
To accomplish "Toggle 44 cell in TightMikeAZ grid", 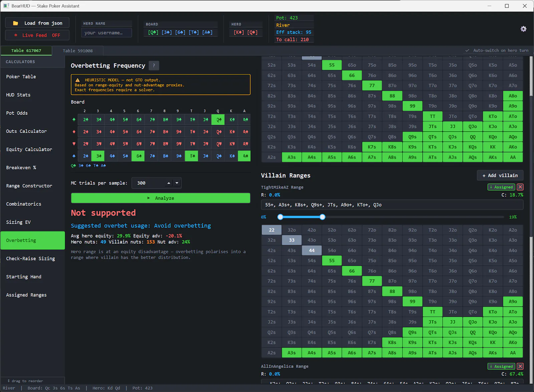I will 312,250.
